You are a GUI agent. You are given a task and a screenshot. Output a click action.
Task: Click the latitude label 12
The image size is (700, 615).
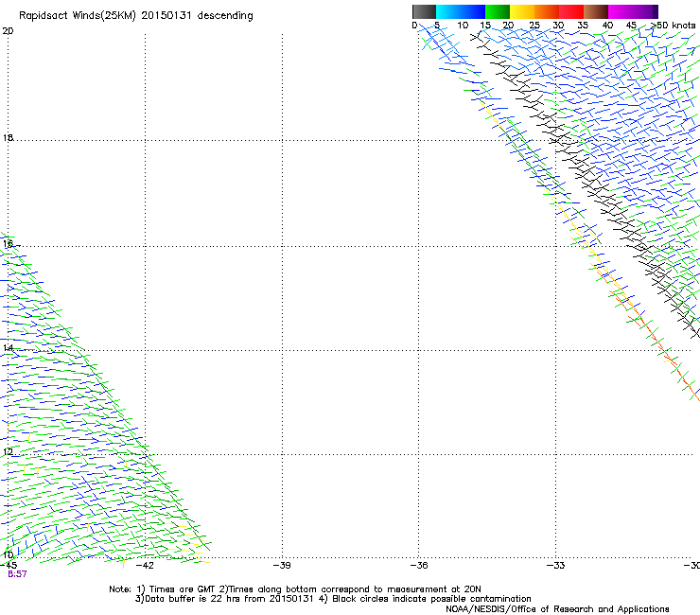coord(8,451)
